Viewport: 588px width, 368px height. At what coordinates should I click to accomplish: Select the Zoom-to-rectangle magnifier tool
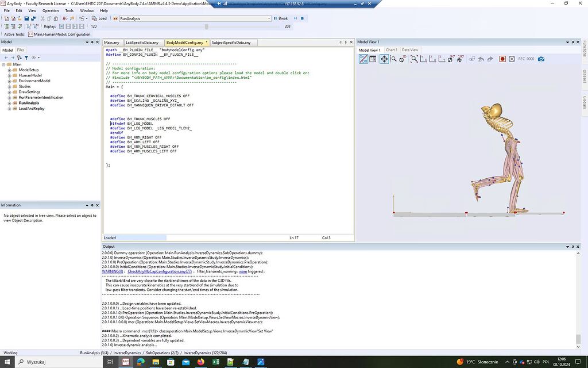pos(414,60)
